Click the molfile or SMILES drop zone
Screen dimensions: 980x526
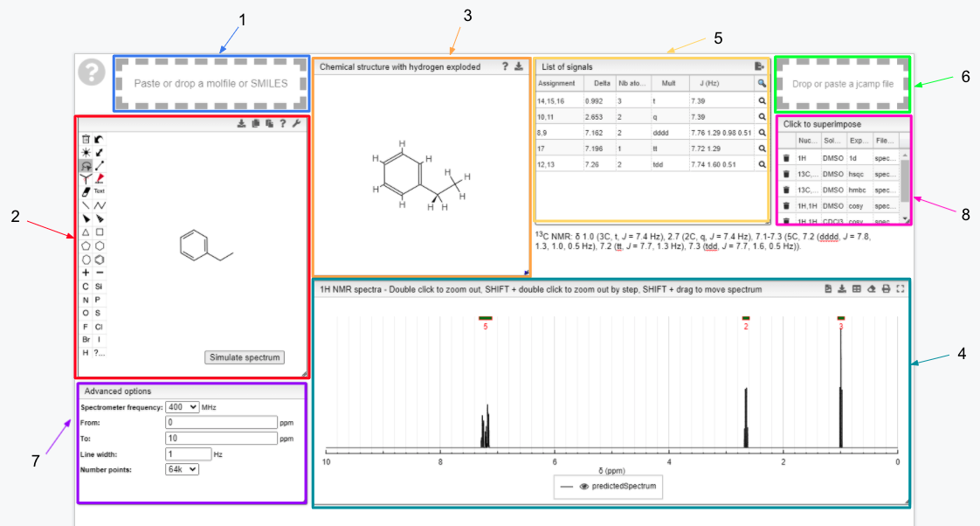[x=211, y=83]
